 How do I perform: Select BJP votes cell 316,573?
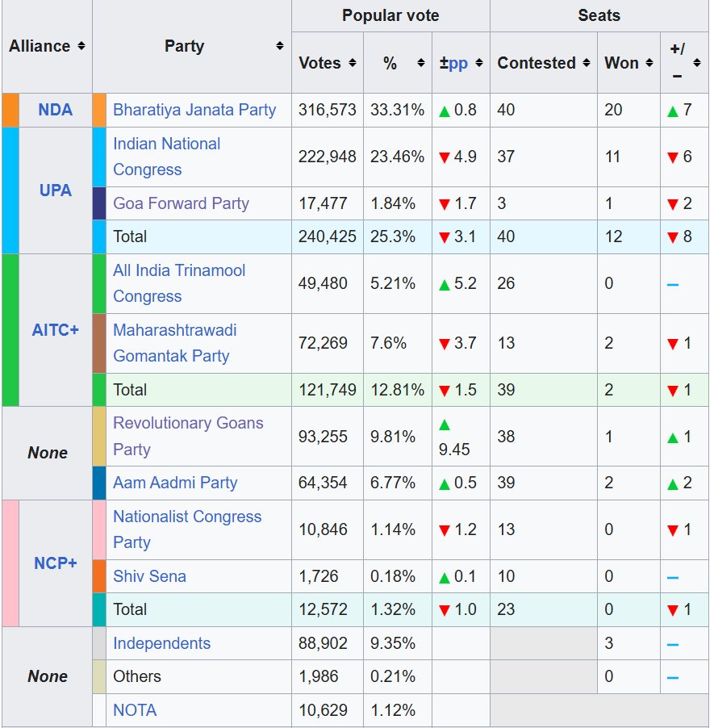pos(328,110)
